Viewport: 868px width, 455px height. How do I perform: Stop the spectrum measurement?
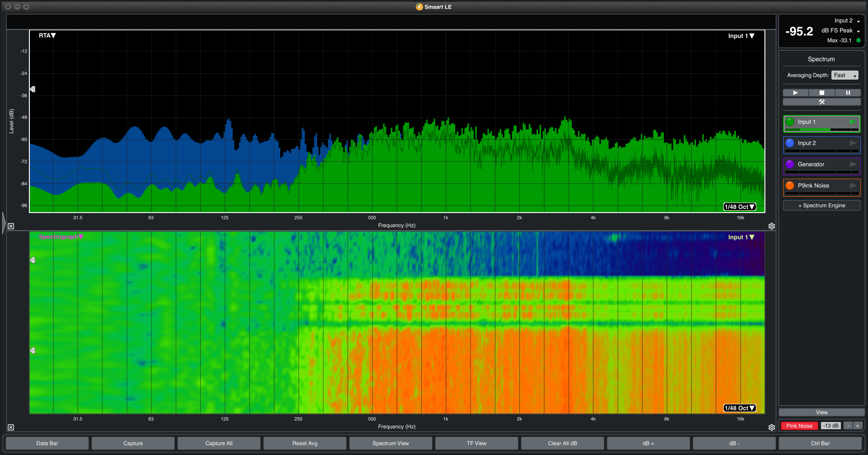tap(821, 93)
